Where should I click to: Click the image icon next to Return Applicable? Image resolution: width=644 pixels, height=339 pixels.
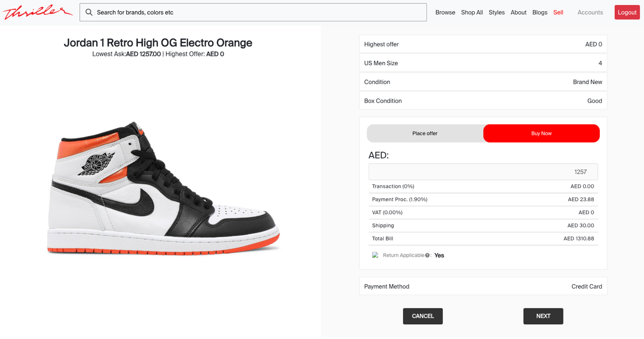pos(375,255)
